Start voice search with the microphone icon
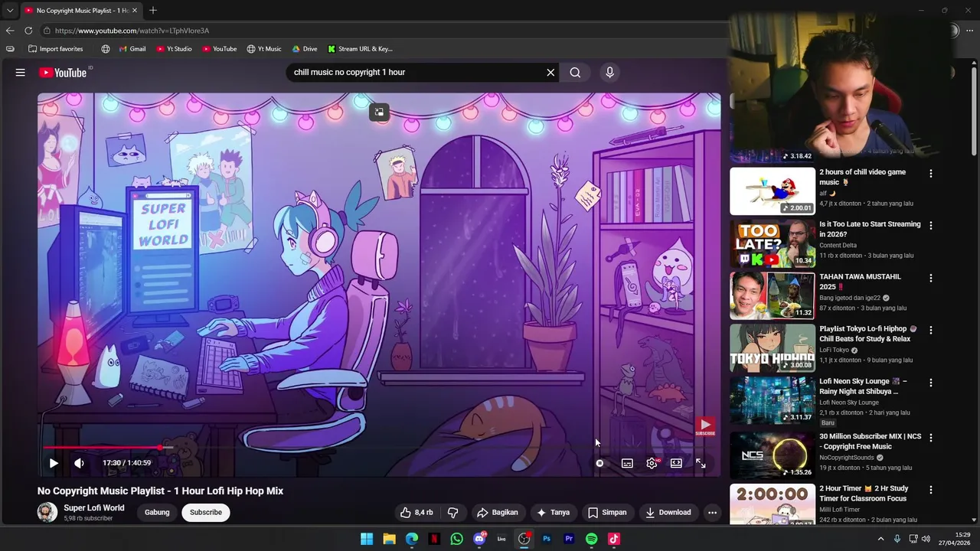This screenshot has width=980, height=551. pyautogui.click(x=609, y=73)
